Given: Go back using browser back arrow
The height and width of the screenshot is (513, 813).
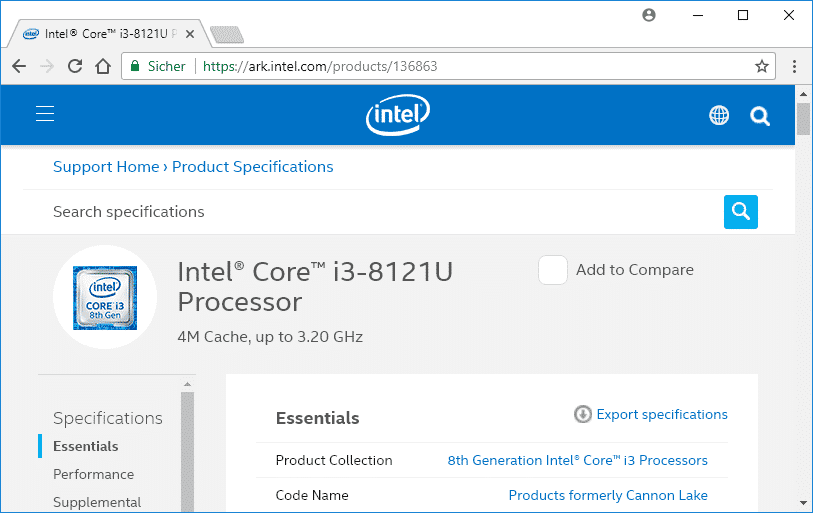Looking at the screenshot, I should [x=19, y=66].
